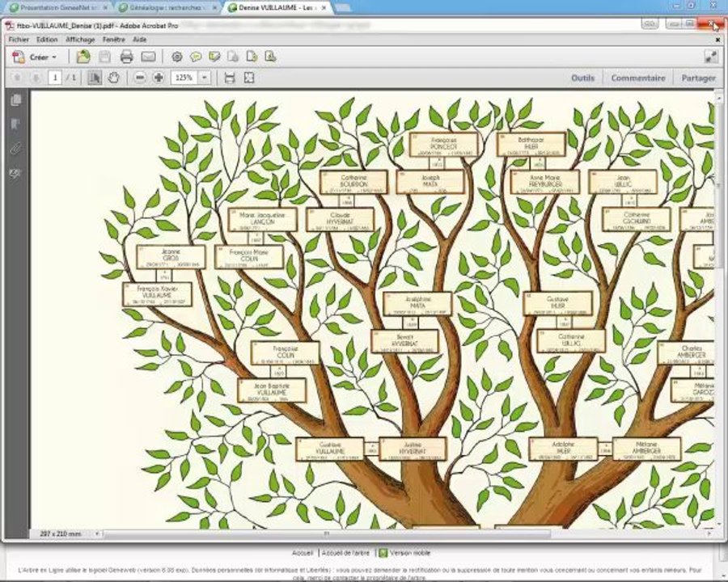Viewport: 728px width, 582px height.
Task: Click the save diskette icon
Action: [x=105, y=57]
